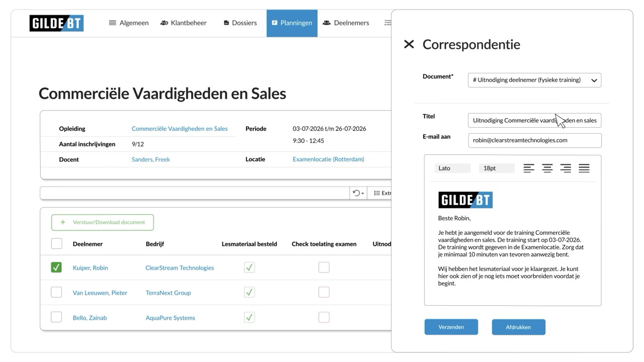Click the undo/reset arrow icon by Extra
The width and height of the screenshot is (644, 362).
[x=358, y=193]
